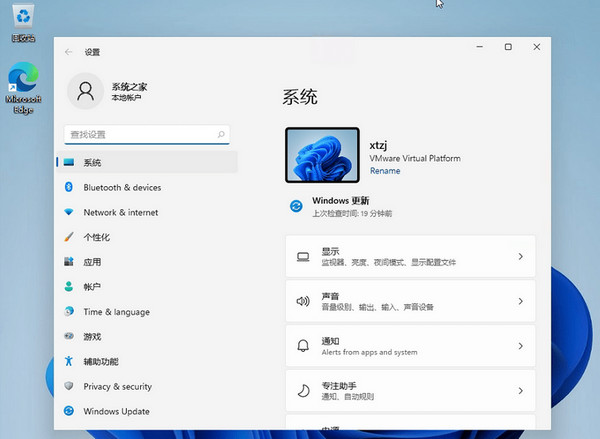The height and width of the screenshot is (439, 600).
Task: Click the Time & language globe icon
Action: (69, 311)
